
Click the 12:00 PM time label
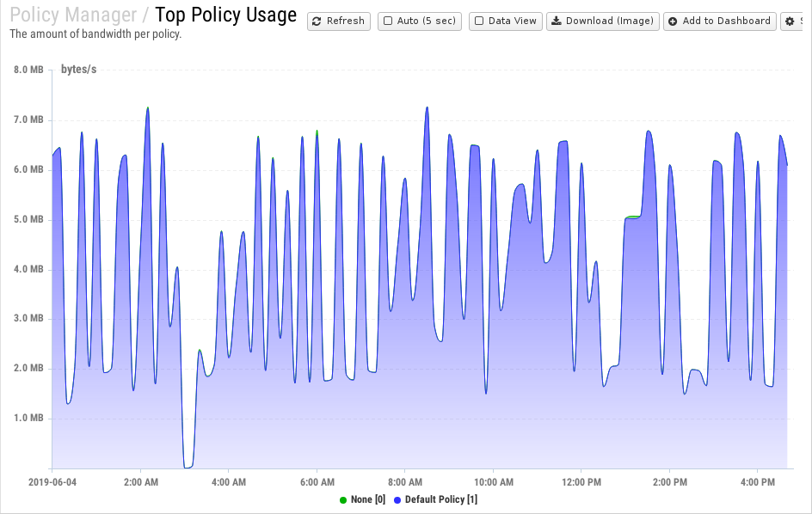pos(581,482)
